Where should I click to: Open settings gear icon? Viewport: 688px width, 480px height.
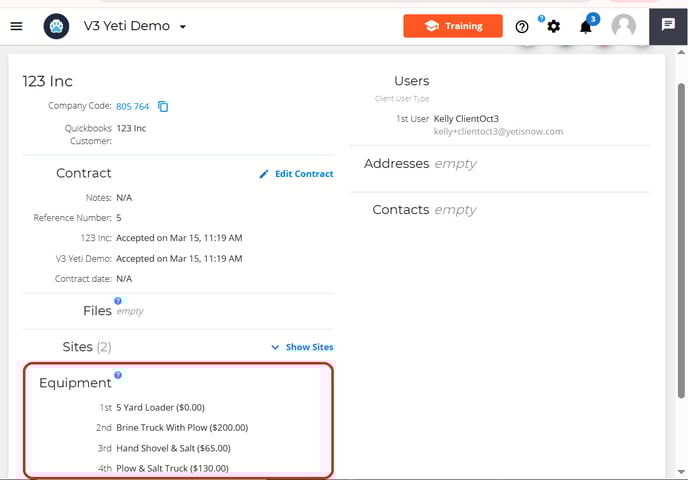[554, 27]
